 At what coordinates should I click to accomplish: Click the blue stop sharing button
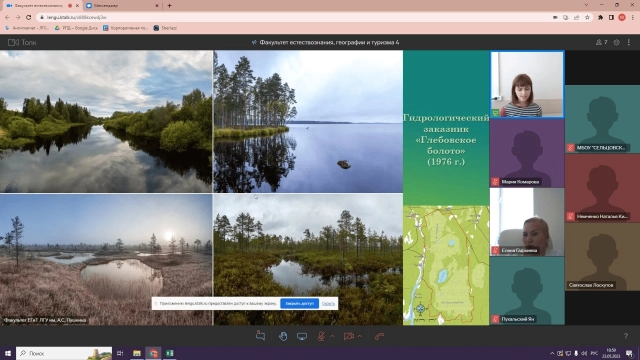click(299, 303)
